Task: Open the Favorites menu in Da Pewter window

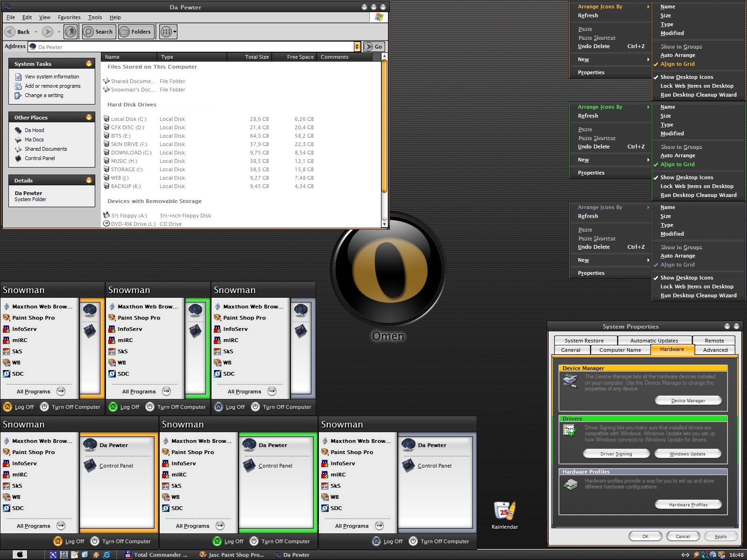Action: coord(69,17)
